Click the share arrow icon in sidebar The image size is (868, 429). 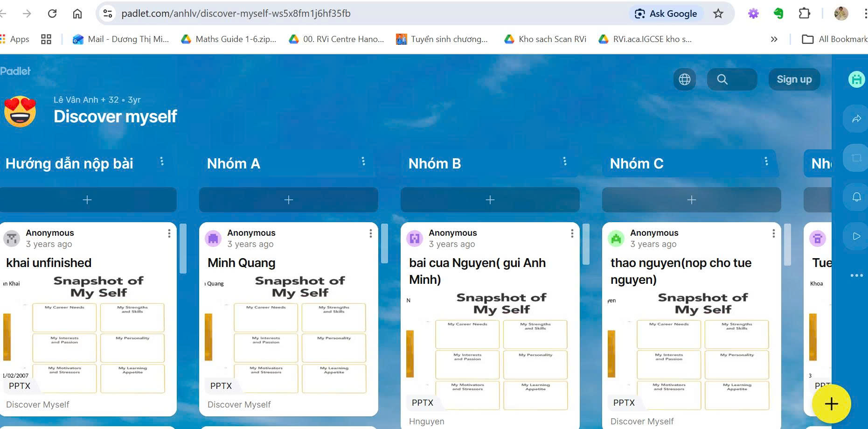(856, 119)
